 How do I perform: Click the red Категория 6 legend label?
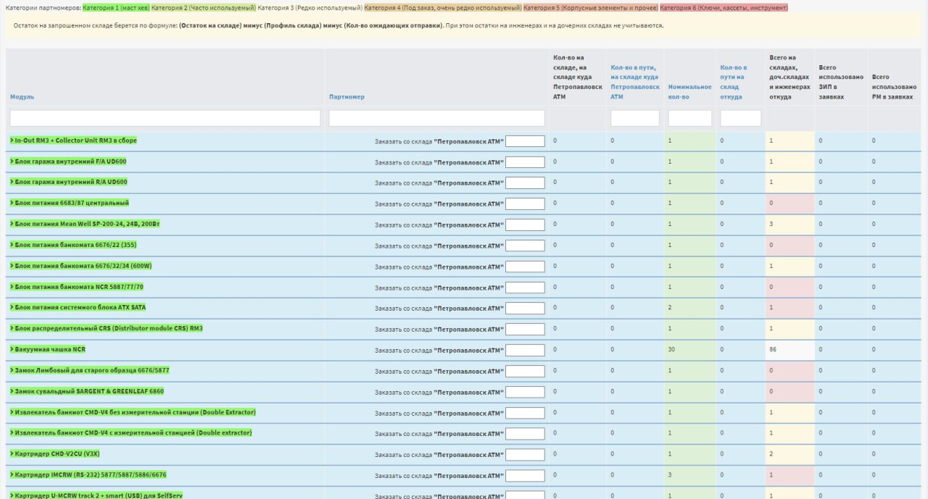point(723,7)
